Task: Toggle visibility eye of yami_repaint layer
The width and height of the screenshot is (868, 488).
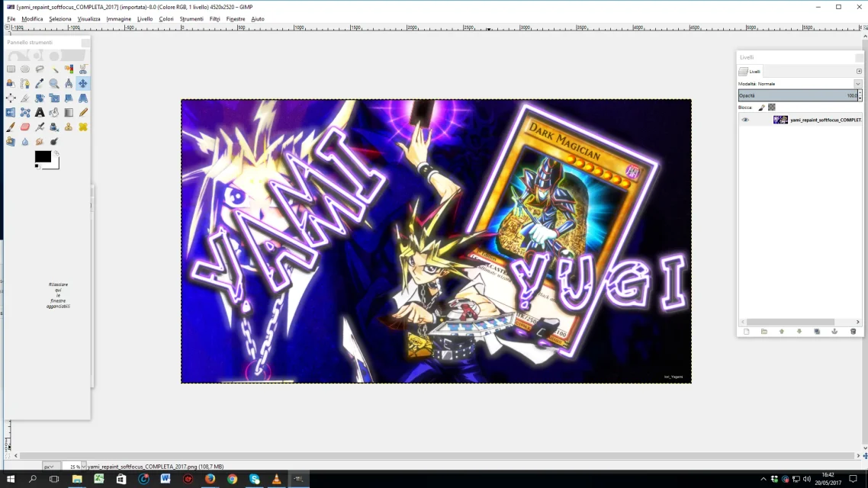Action: (x=745, y=120)
